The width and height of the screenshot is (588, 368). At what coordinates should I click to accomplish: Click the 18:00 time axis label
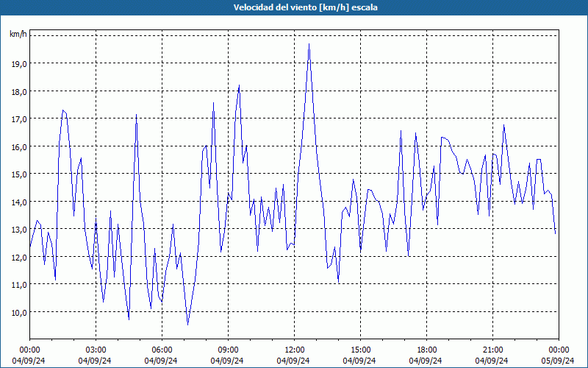pyautogui.click(x=427, y=350)
